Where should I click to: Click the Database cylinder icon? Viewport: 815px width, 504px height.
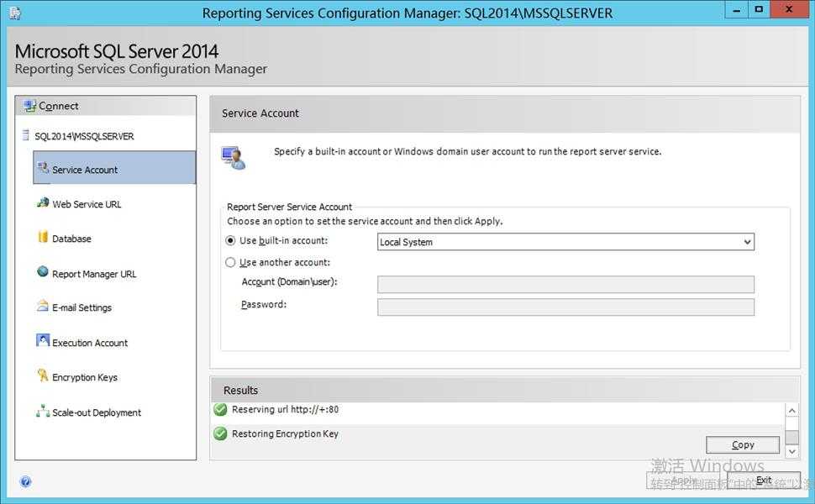click(43, 237)
